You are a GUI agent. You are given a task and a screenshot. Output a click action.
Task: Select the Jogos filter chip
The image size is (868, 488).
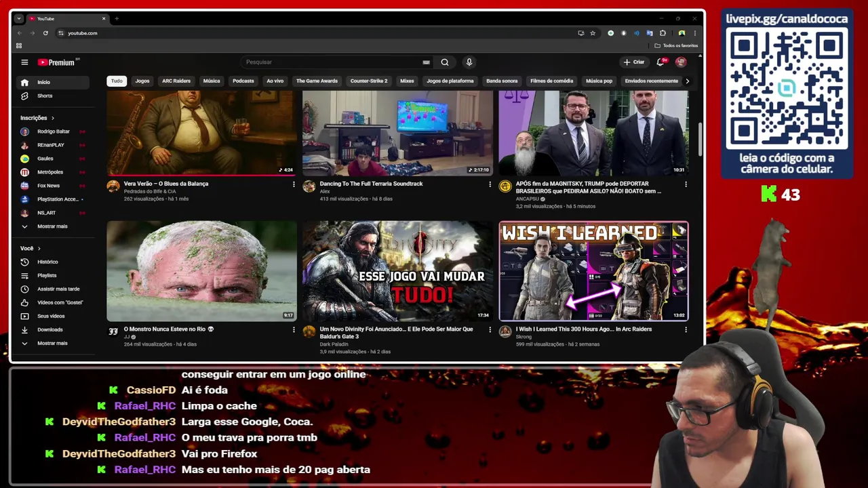point(142,81)
